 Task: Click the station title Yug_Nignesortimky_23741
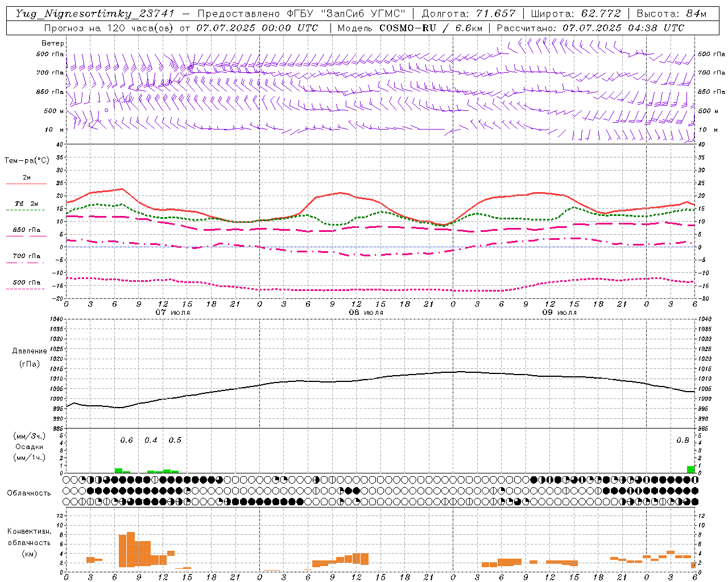pos(95,14)
